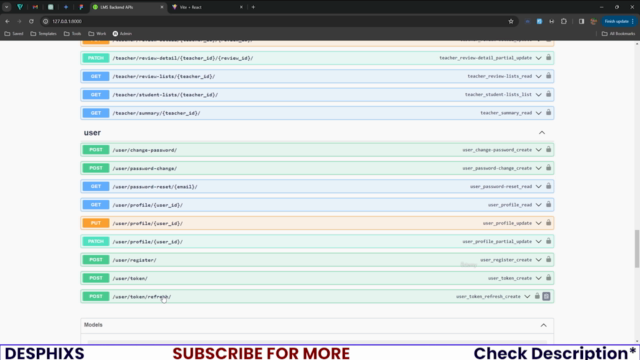Click lock icon on PUT user/profile row

click(549, 223)
